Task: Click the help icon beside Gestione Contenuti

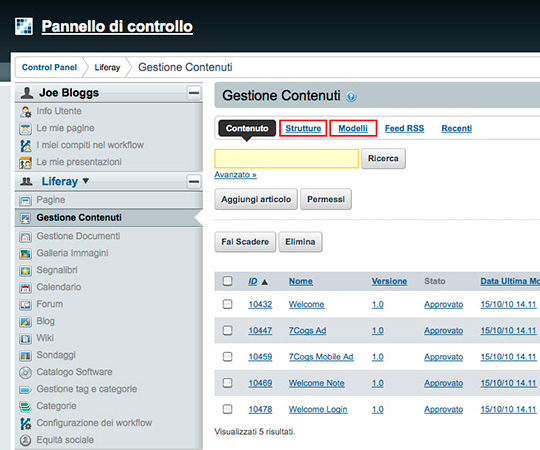Action: click(x=351, y=97)
